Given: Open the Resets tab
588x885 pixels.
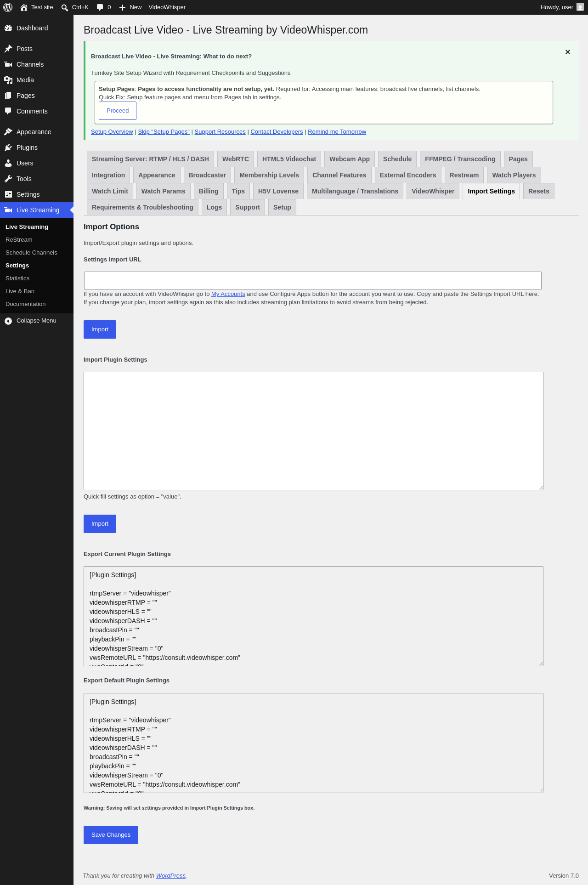Looking at the screenshot, I should tap(539, 191).
